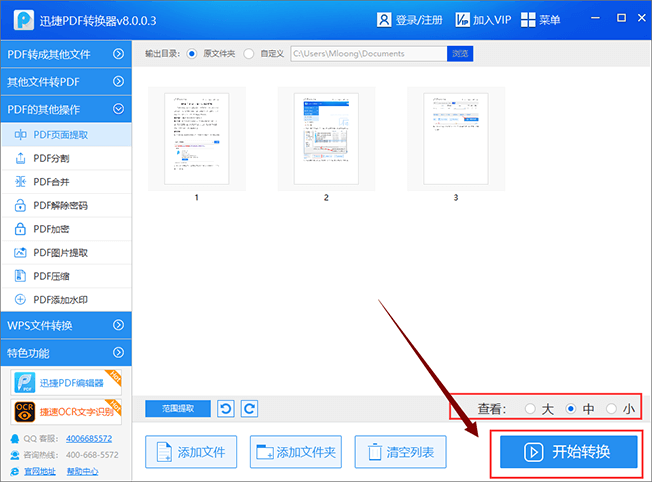Image resolution: width=652 pixels, height=482 pixels.
Task: Select PDF合并 option
Action: pos(66,182)
